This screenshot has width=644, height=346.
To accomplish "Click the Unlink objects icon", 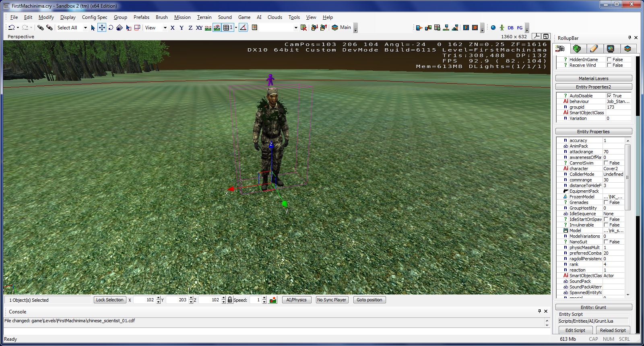I will pos(49,28).
